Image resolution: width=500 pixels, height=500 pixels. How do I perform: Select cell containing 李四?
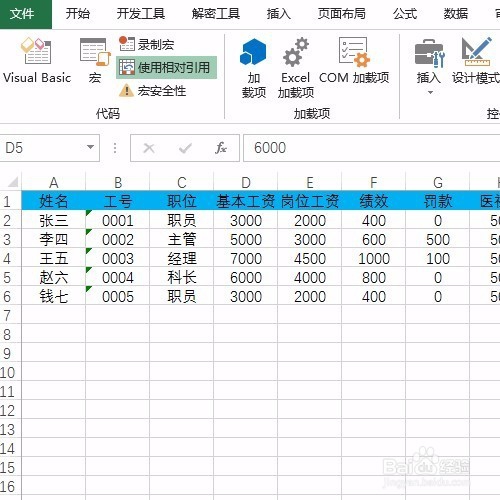pos(54,239)
